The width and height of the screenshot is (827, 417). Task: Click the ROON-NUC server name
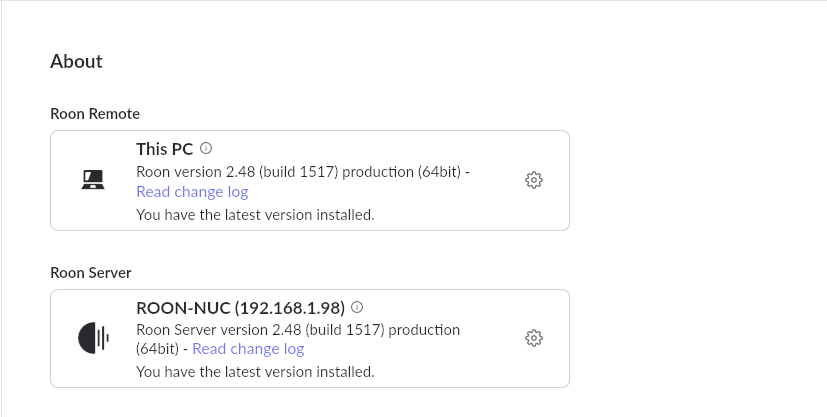point(183,308)
